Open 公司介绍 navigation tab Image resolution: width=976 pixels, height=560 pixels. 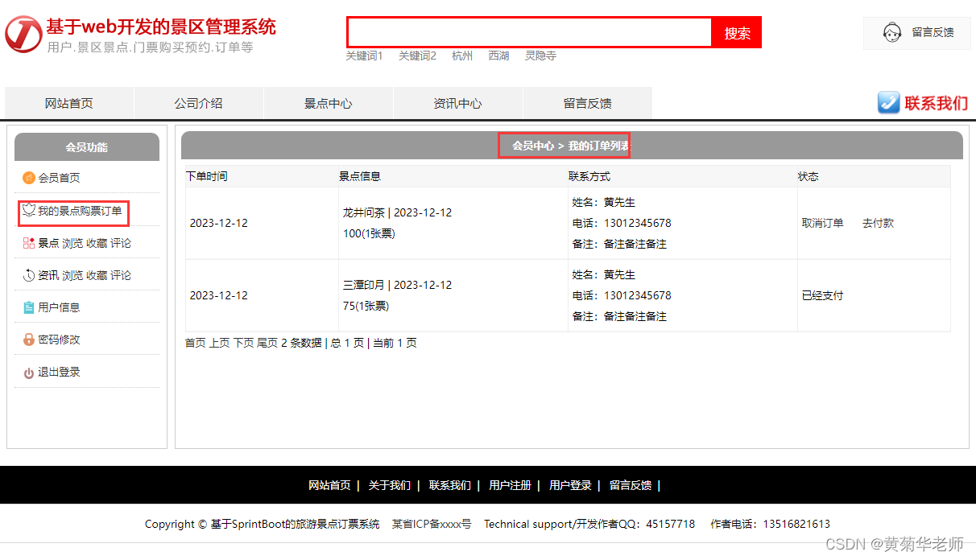(198, 103)
